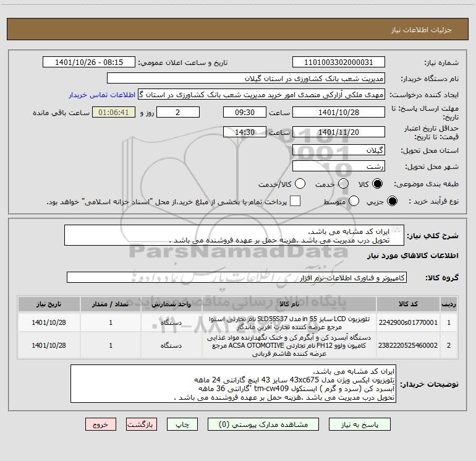
Task: Click the remaining time countdown 01:06:41
Action: [114, 112]
